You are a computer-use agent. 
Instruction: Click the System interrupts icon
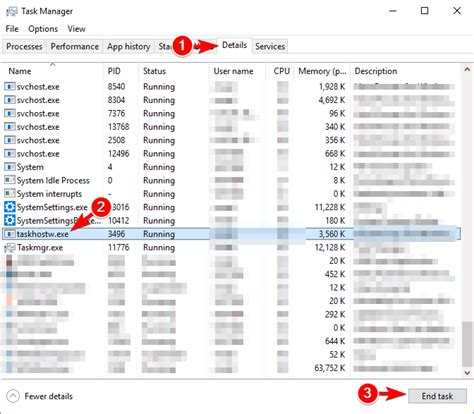coord(10,194)
